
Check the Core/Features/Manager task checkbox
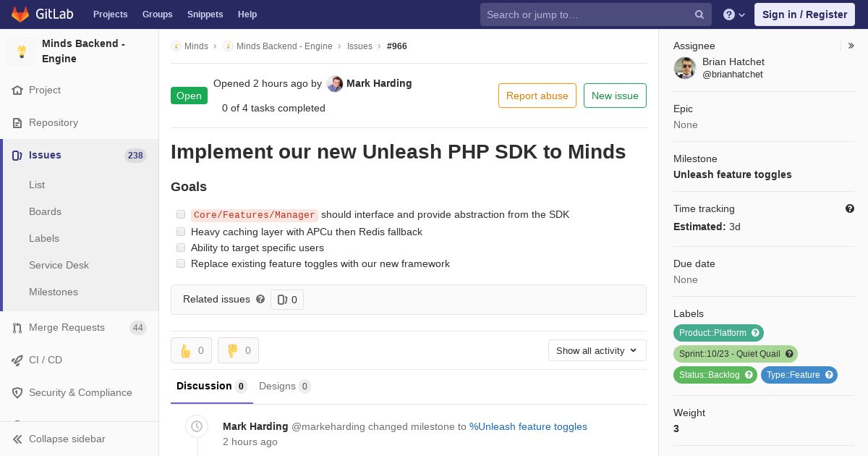tap(181, 214)
